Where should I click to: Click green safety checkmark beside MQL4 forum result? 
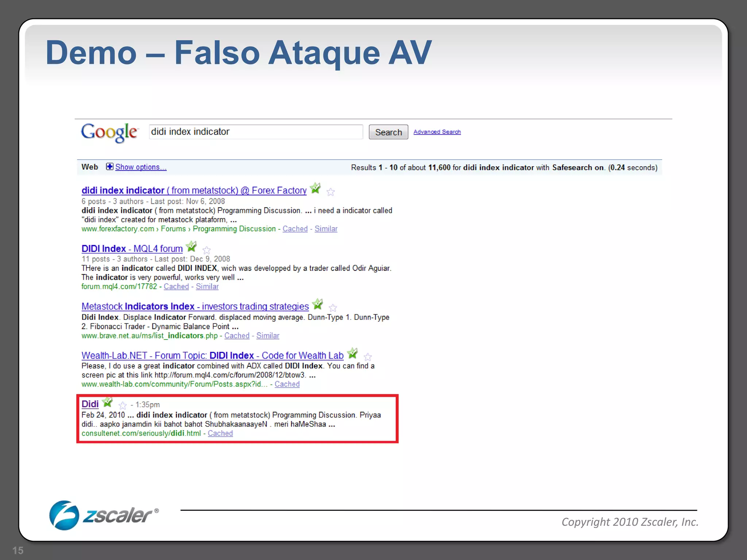[x=191, y=247]
